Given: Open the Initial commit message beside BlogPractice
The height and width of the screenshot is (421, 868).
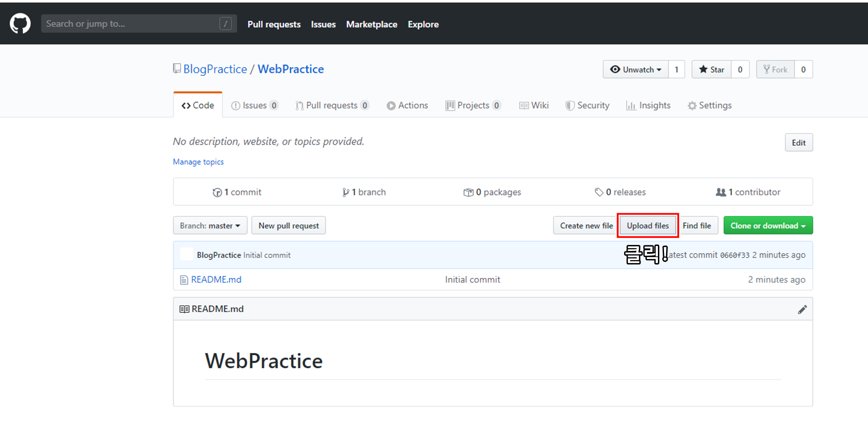Looking at the screenshot, I should point(267,255).
